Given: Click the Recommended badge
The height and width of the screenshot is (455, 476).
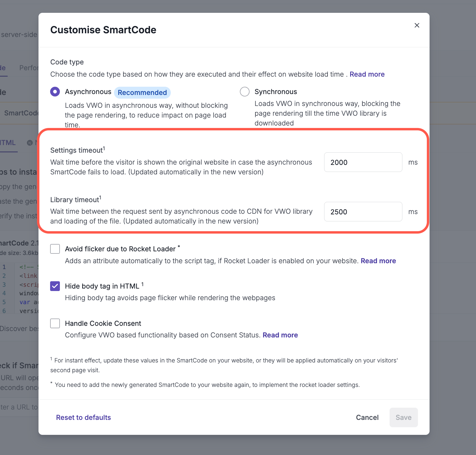Looking at the screenshot, I should click(x=142, y=93).
